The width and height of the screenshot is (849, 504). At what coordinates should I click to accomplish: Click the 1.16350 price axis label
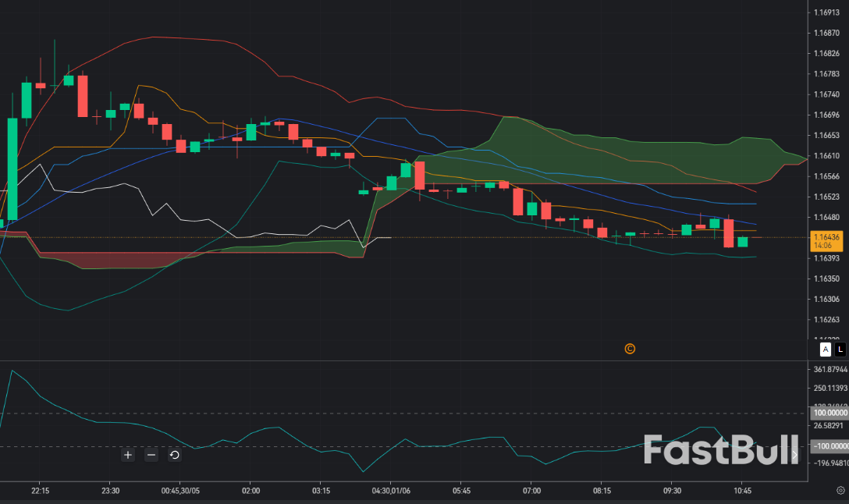click(x=827, y=279)
